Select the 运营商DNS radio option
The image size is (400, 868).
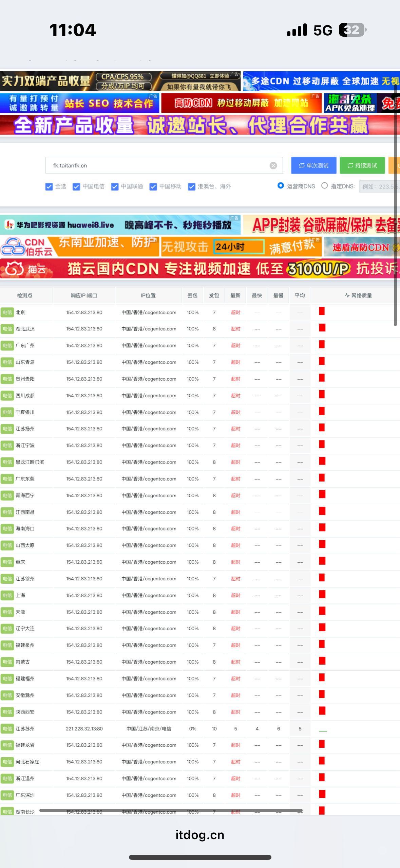[281, 185]
